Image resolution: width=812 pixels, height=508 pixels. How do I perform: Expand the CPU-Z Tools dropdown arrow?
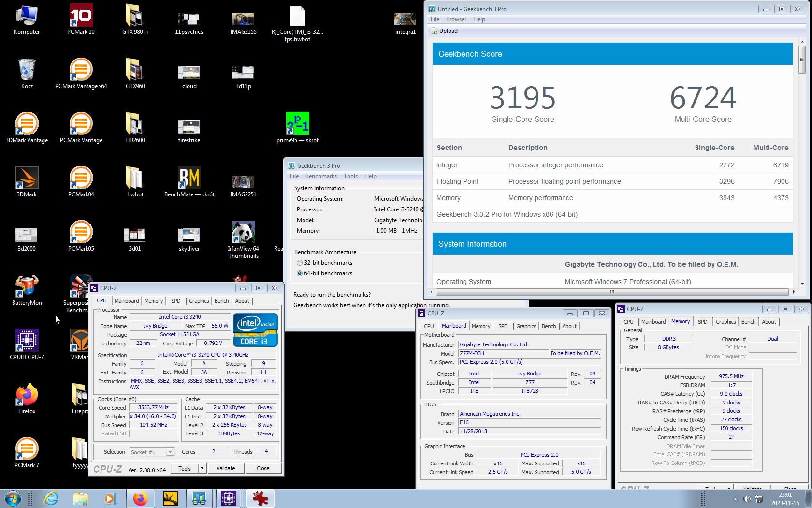pos(203,468)
